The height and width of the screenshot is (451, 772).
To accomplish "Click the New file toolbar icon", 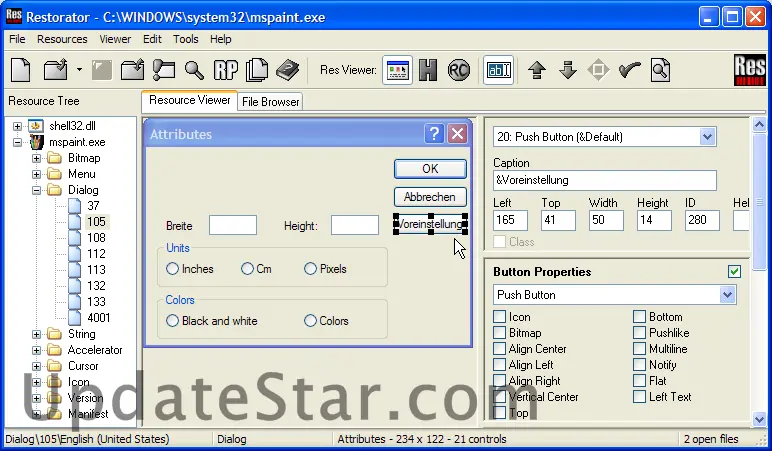I will pyautogui.click(x=21, y=70).
